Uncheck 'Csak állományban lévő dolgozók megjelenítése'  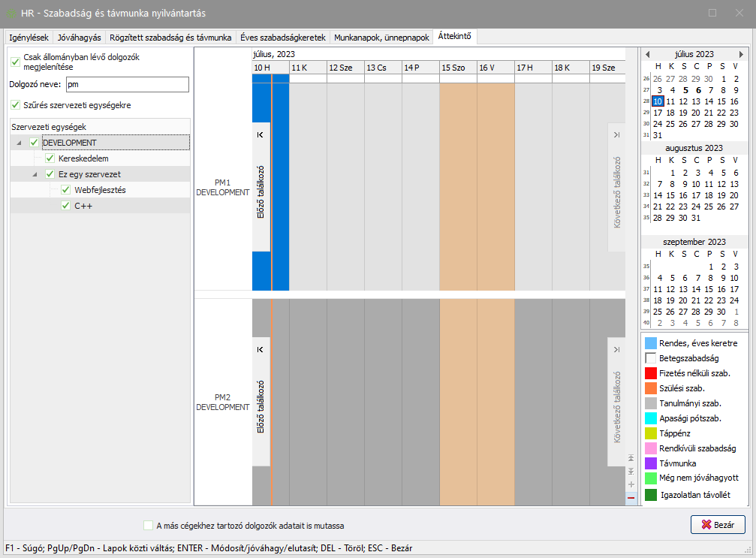click(x=17, y=62)
